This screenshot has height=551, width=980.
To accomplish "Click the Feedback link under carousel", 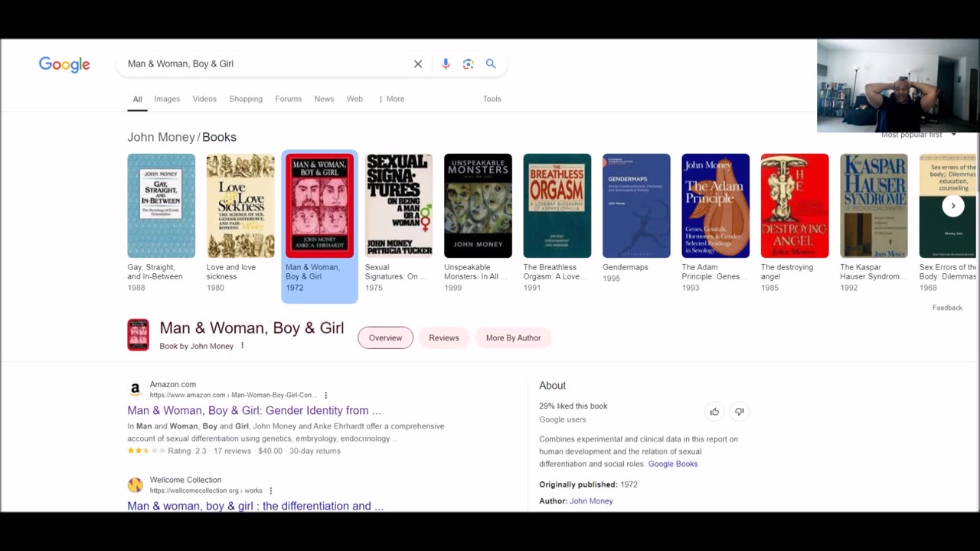I will tap(947, 308).
